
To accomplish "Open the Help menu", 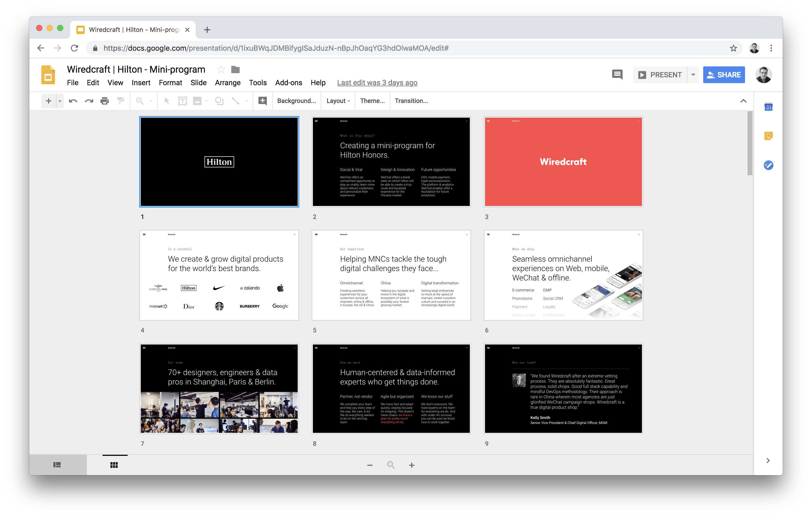I will coord(318,83).
